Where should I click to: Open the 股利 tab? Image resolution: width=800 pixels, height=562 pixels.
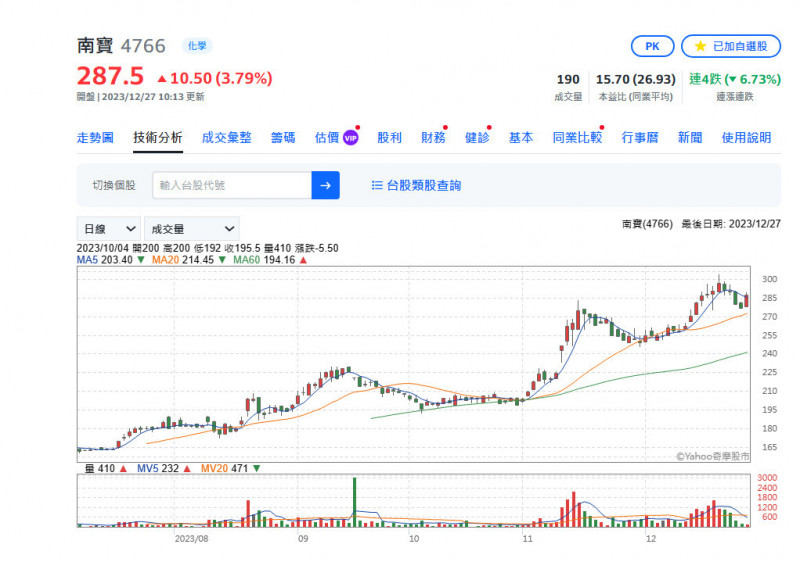[x=389, y=138]
